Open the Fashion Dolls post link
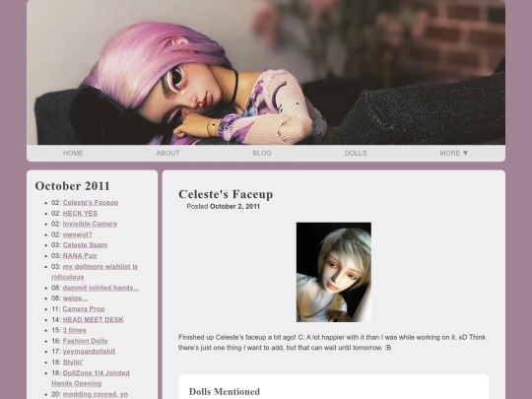Image resolution: width=532 pixels, height=399 pixels. click(85, 341)
